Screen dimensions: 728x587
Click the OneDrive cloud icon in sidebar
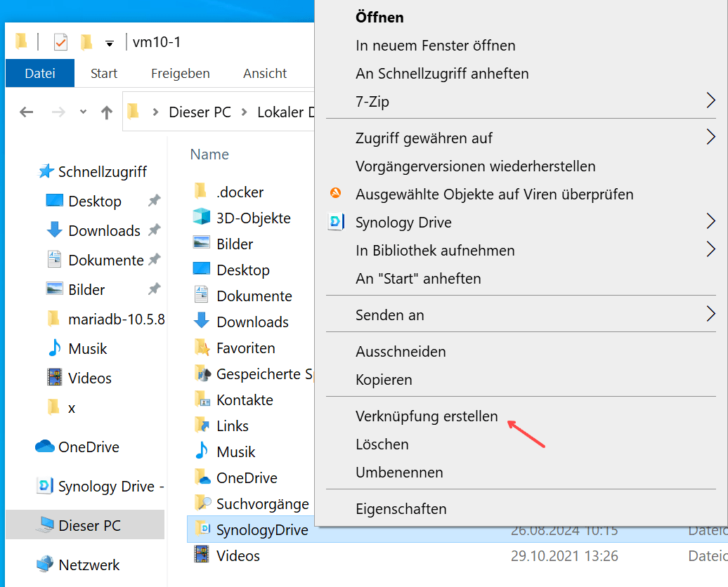(x=45, y=447)
